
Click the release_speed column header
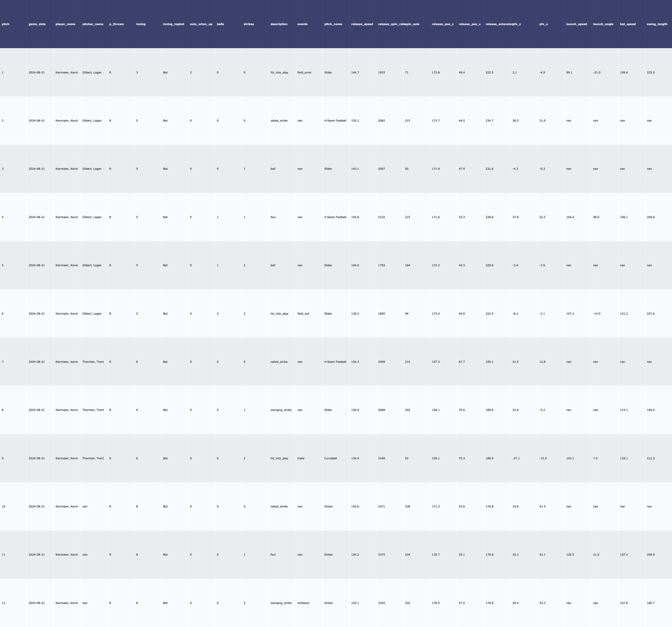[362, 24]
